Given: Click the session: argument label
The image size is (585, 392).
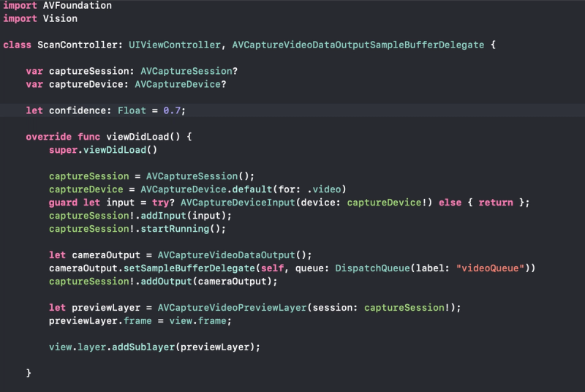Looking at the screenshot, I should tap(335, 308).
